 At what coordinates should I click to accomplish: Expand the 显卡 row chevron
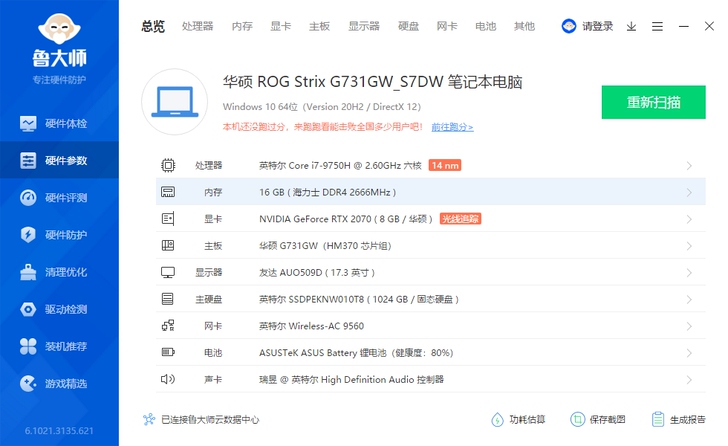(x=689, y=219)
